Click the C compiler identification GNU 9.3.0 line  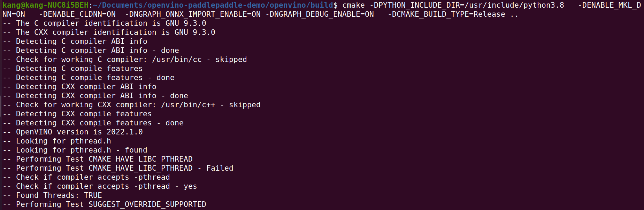[105, 23]
